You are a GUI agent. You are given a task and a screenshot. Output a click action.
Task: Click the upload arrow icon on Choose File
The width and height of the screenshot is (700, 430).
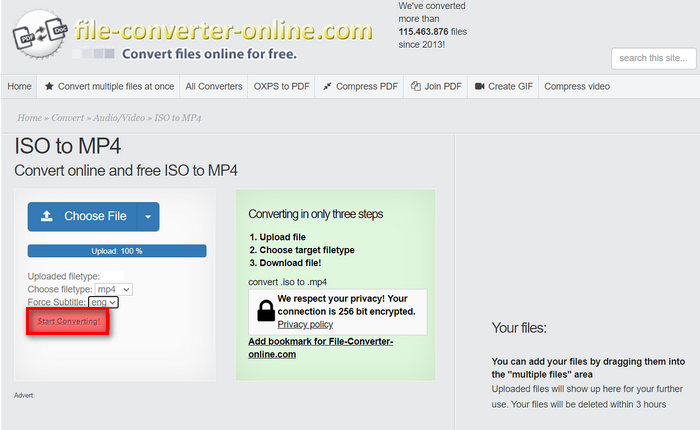point(47,216)
